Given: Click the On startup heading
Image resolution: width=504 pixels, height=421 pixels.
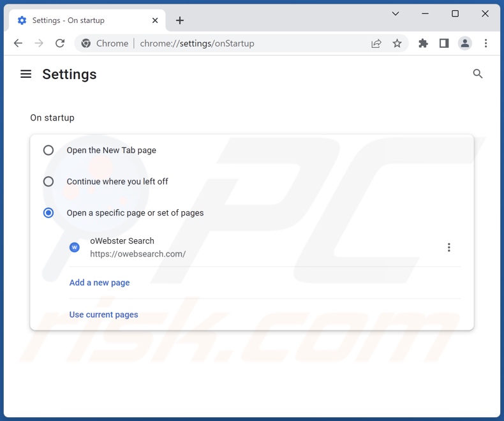Looking at the screenshot, I should click(x=52, y=117).
